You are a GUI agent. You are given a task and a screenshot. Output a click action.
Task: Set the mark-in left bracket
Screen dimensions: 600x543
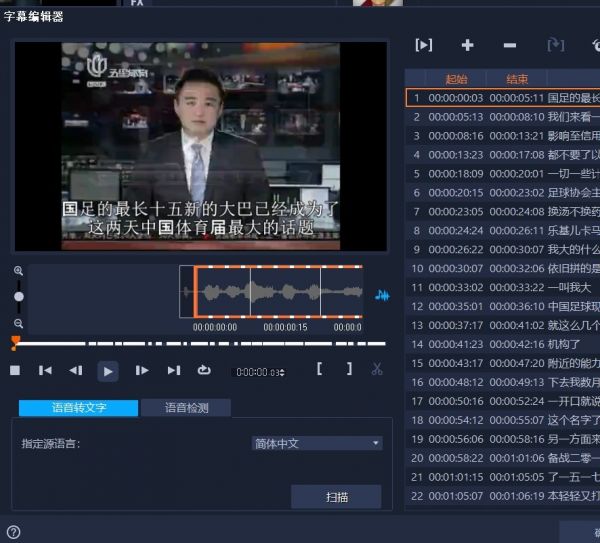(319, 369)
